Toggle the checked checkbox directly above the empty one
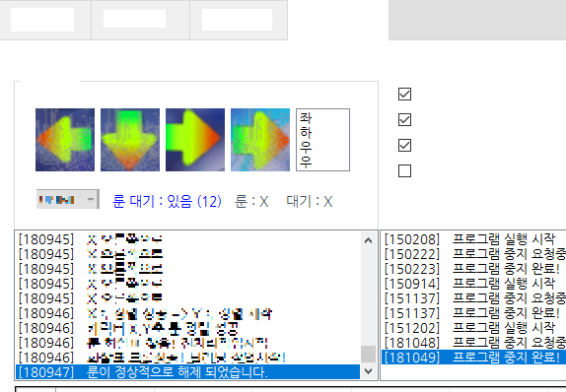The image size is (566, 392). coord(404,146)
